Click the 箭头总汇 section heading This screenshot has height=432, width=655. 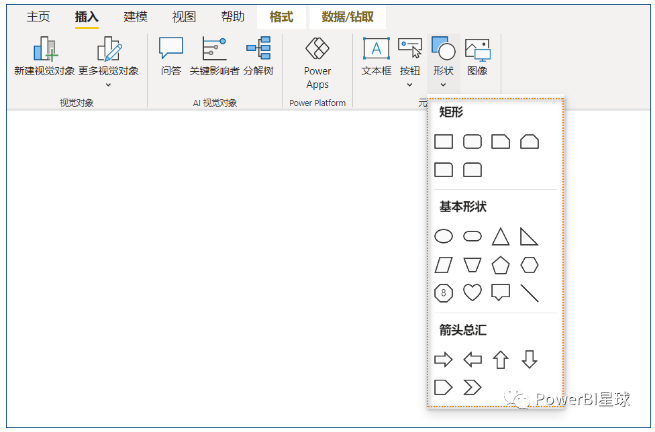pos(463,330)
